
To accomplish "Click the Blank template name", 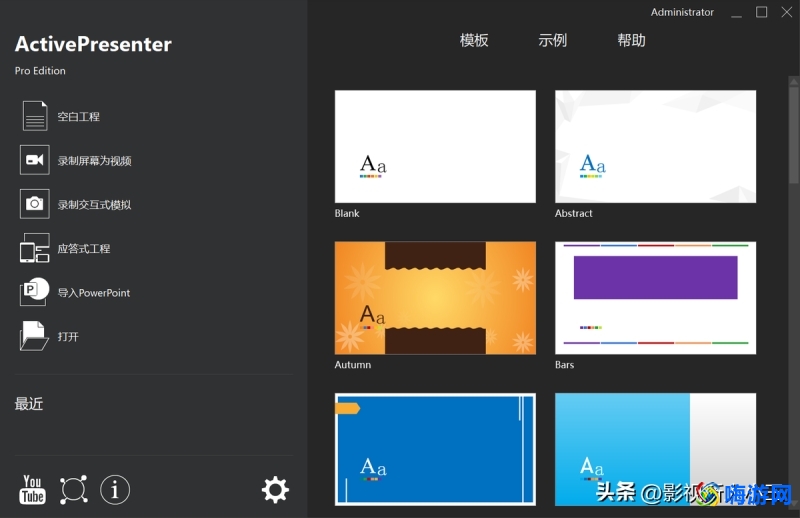I will point(347,213).
